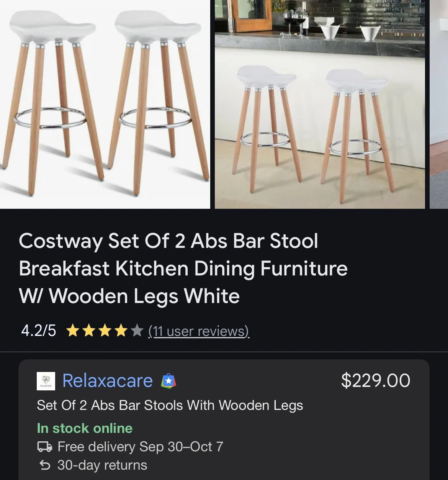View the kitchen counter stools photo
The width and height of the screenshot is (448, 480).
320,104
